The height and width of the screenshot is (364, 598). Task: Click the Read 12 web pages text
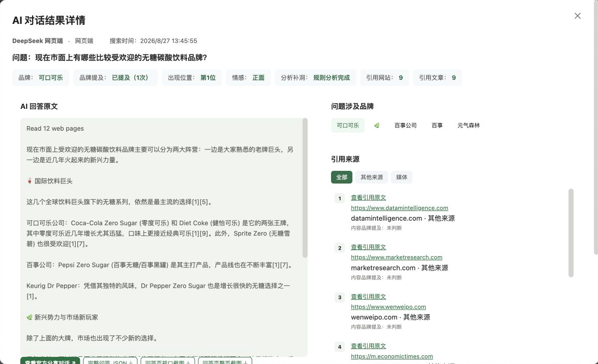(x=55, y=129)
